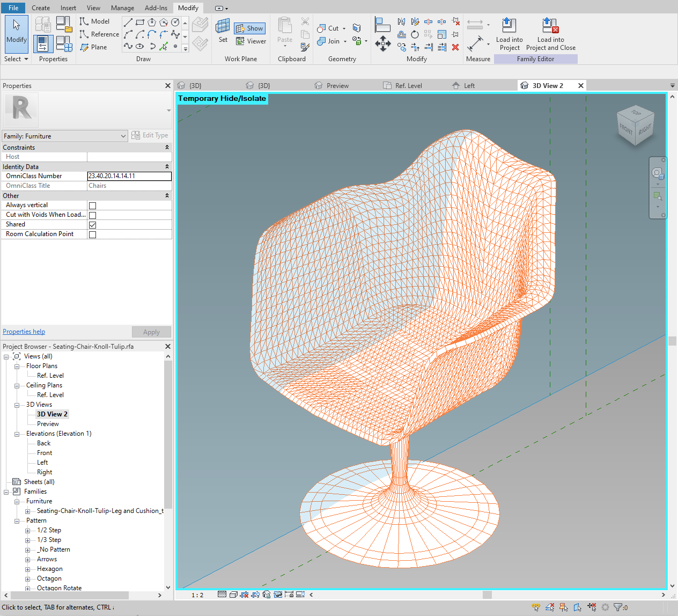Uncheck the Shared checkbox
Viewport: 678px width, 616px height.
[92, 225]
